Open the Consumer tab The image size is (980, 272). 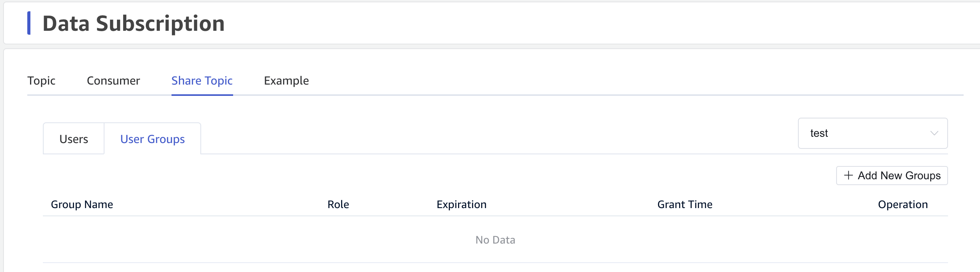pos(113,81)
